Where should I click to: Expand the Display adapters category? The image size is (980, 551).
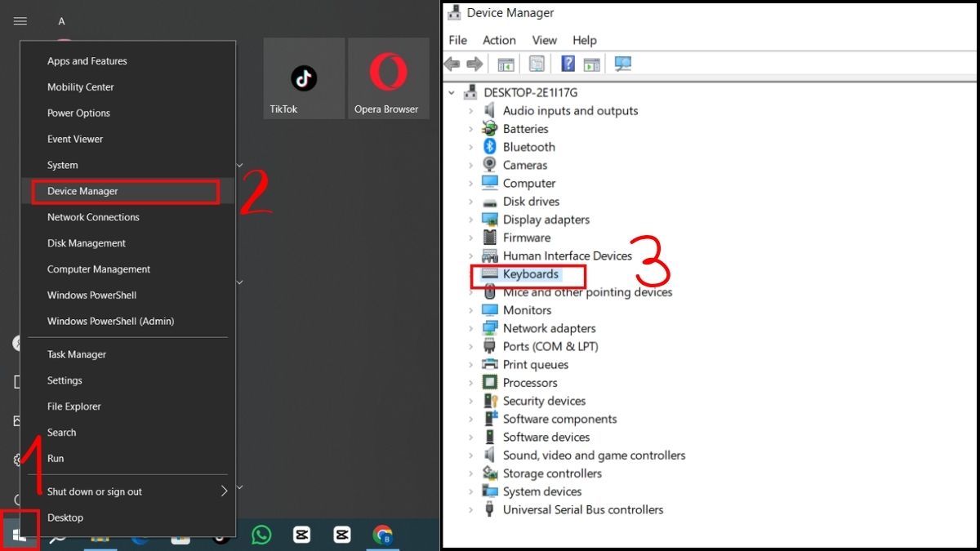472,219
